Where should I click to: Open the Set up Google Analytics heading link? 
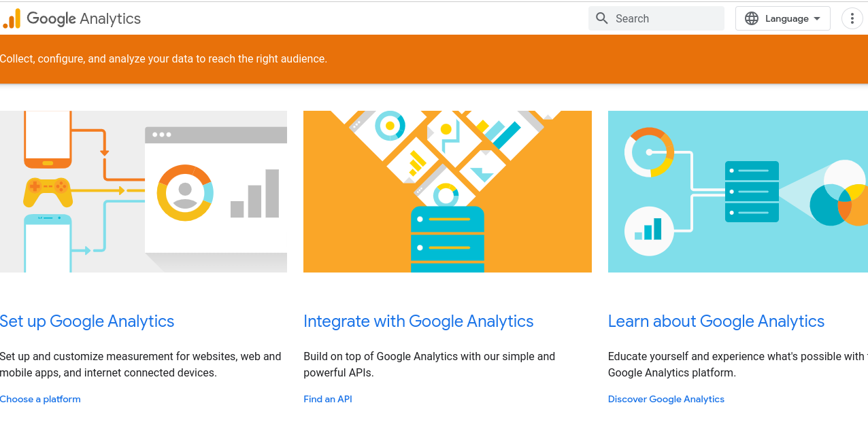coord(87,321)
